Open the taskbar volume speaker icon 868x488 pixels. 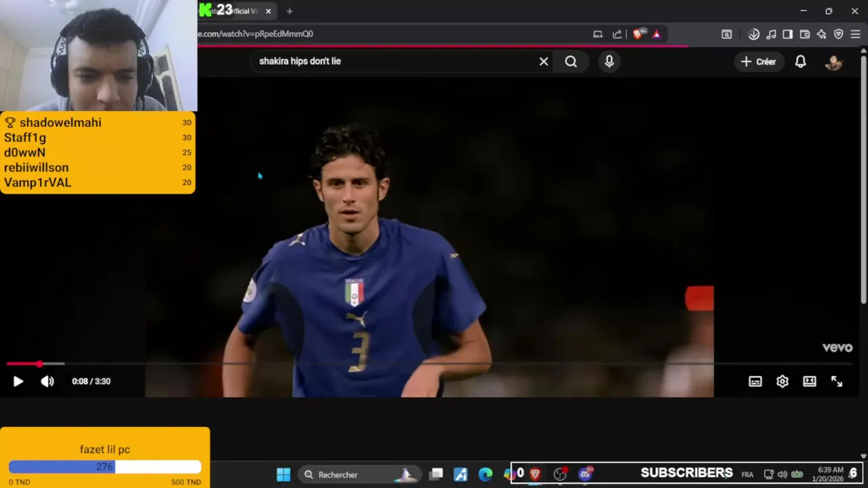click(783, 474)
